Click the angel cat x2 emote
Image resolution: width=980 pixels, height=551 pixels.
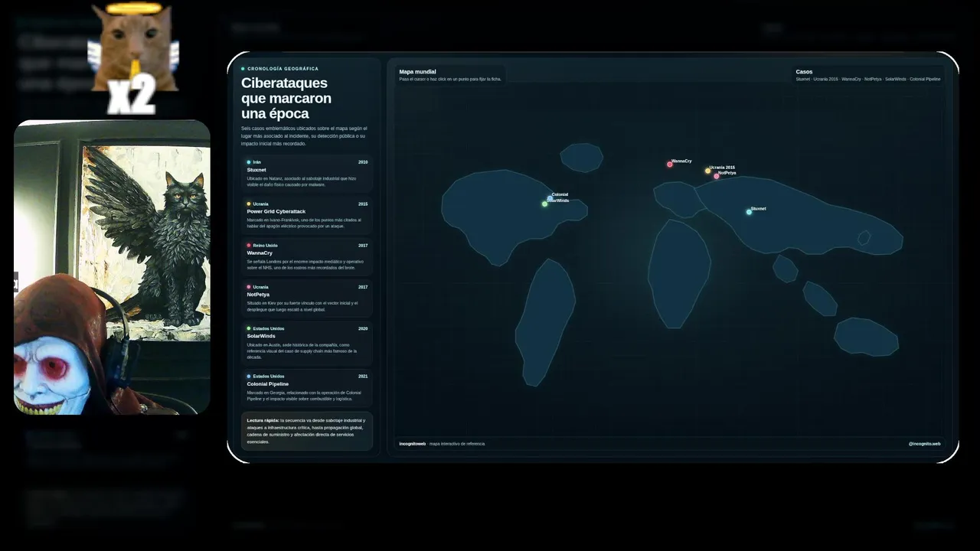pyautogui.click(x=132, y=59)
